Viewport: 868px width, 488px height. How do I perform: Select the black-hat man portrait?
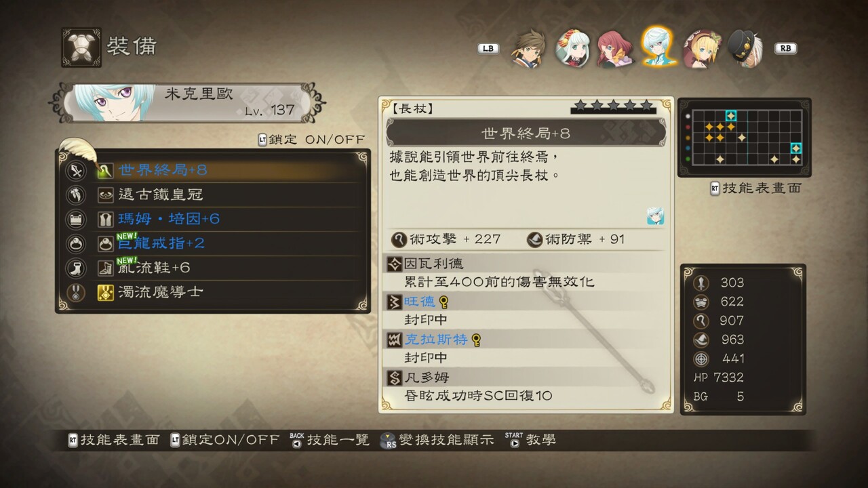[745, 49]
